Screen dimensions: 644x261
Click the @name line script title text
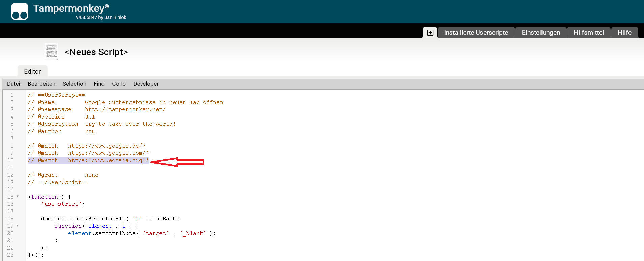pos(154,102)
